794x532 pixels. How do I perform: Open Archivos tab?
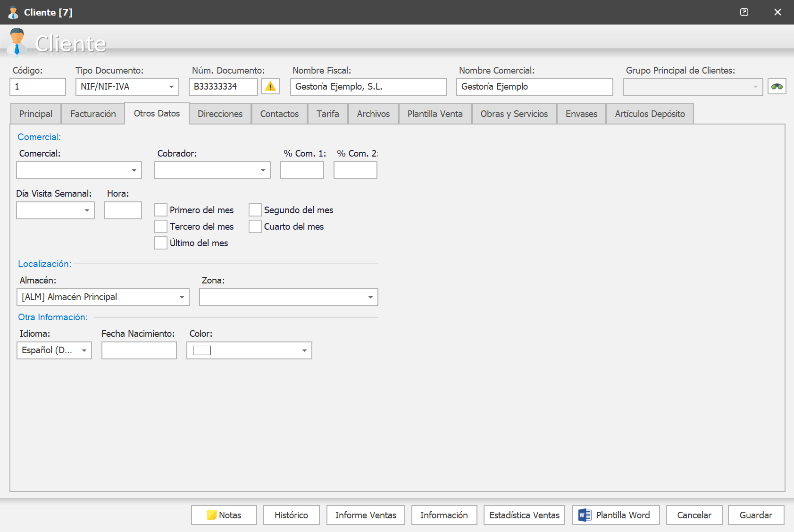(373, 114)
